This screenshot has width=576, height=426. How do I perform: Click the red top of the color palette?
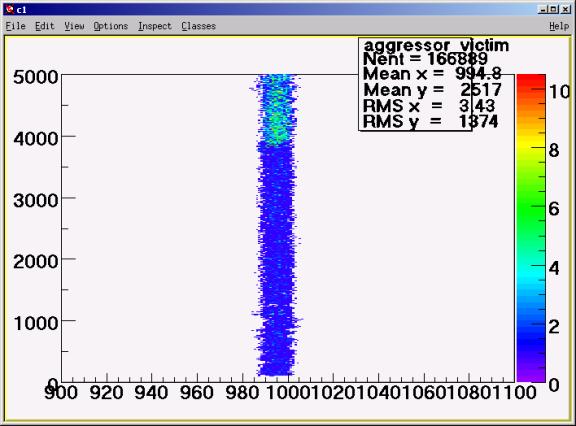[x=531, y=83]
